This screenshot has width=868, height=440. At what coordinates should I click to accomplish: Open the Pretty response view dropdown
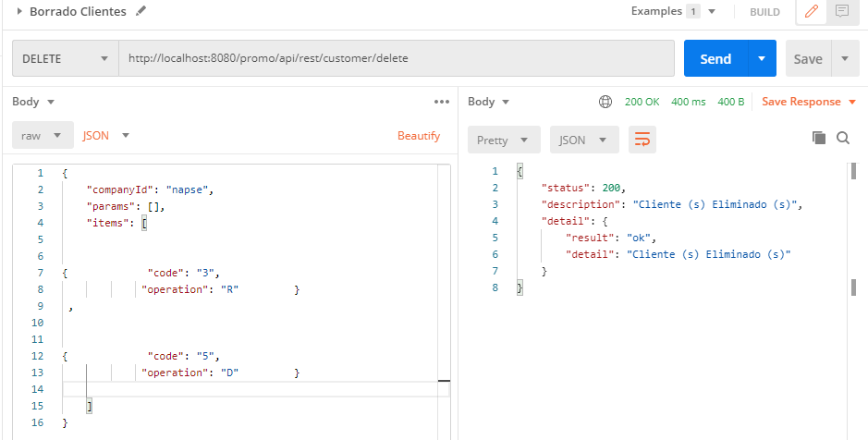pyautogui.click(x=503, y=141)
